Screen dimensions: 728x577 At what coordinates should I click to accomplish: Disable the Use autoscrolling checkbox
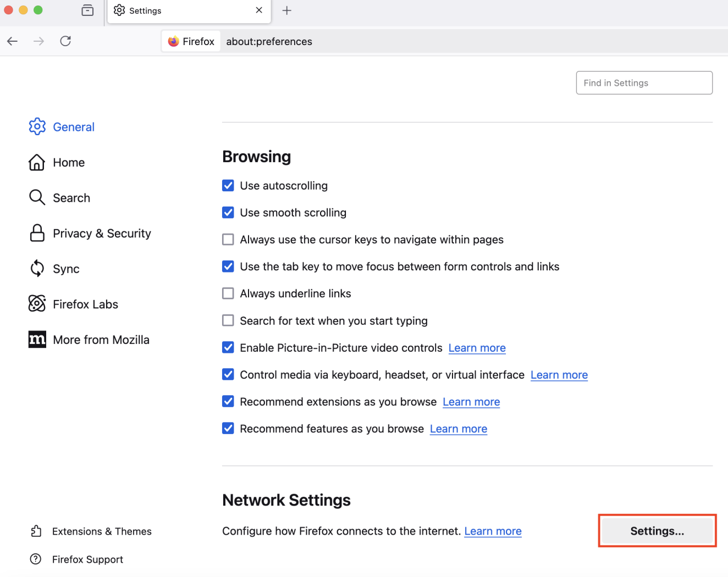point(228,186)
